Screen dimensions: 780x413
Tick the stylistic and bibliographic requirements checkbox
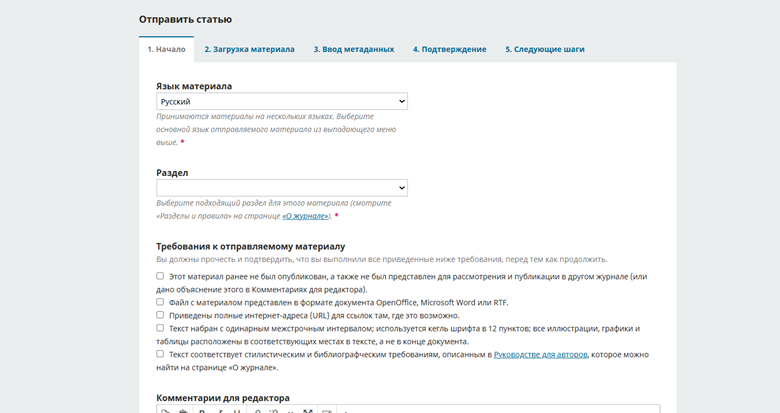point(161,354)
